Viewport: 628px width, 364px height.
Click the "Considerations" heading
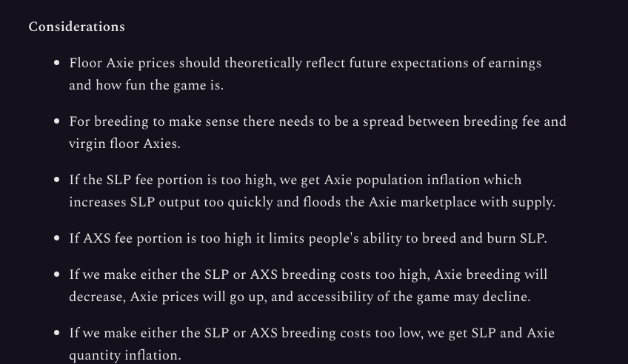(76, 27)
